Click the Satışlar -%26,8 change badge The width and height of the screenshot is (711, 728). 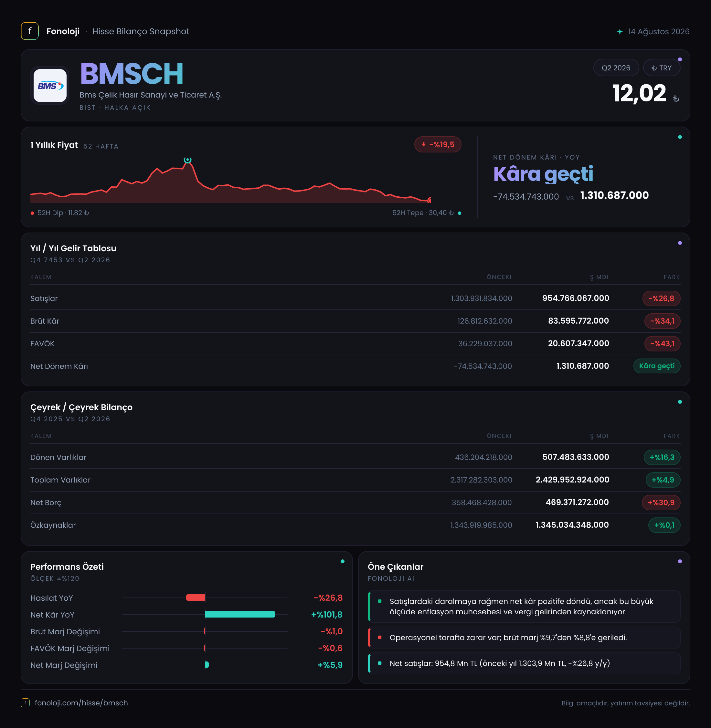tap(661, 298)
